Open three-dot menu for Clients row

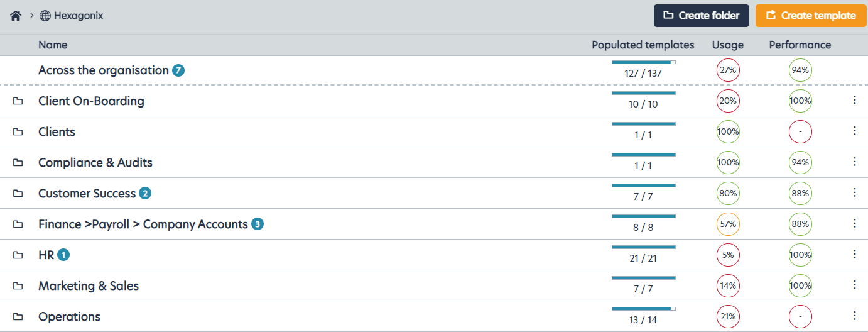click(854, 131)
